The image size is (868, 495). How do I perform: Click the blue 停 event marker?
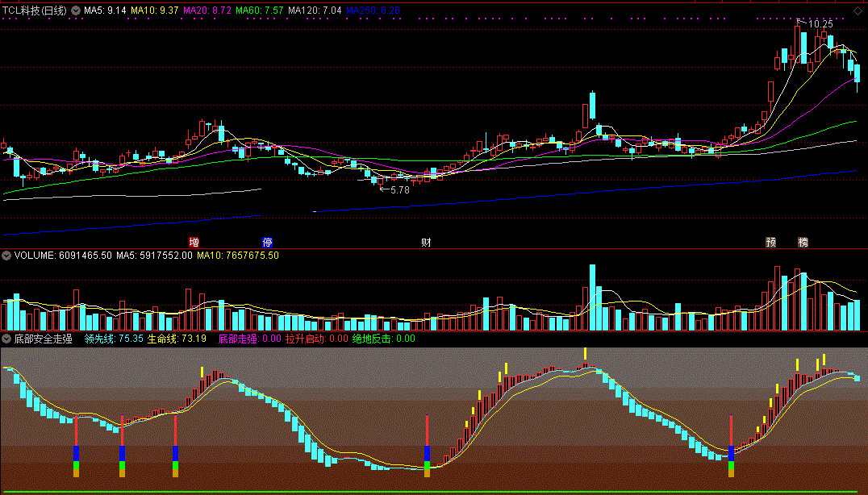coord(267,242)
